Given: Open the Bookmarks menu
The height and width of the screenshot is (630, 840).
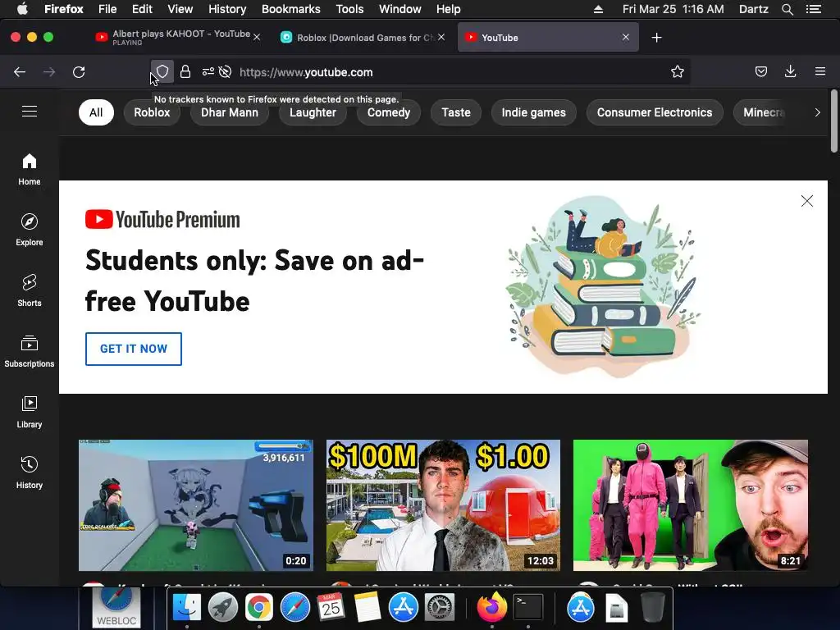Looking at the screenshot, I should 291,9.
